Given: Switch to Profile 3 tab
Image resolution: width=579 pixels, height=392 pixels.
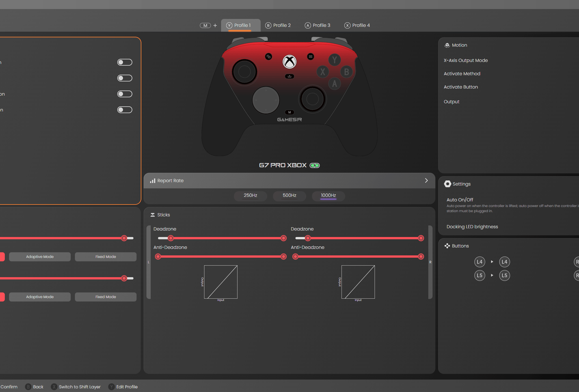Looking at the screenshot, I should tap(317, 25).
